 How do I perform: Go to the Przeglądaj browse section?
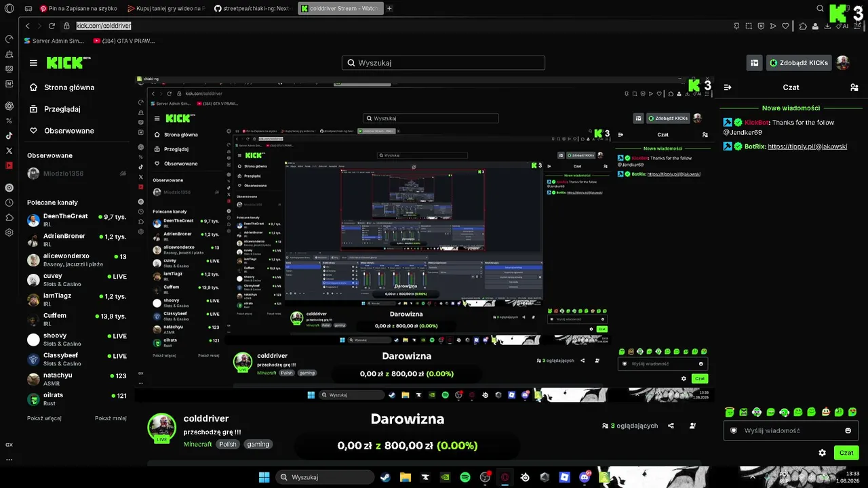coord(55,109)
